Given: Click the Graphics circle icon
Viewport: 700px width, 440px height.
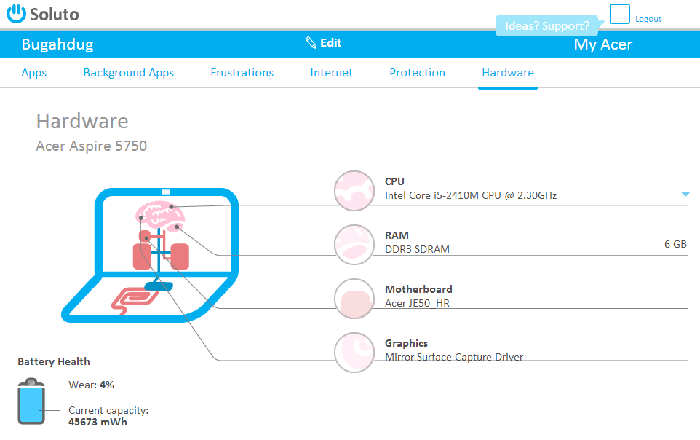Looking at the screenshot, I should 352,350.
